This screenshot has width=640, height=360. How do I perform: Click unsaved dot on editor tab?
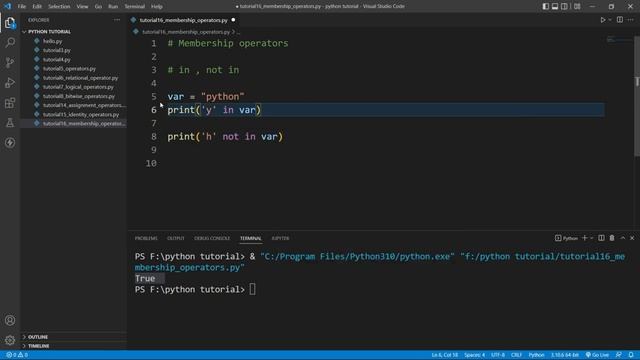point(233,20)
